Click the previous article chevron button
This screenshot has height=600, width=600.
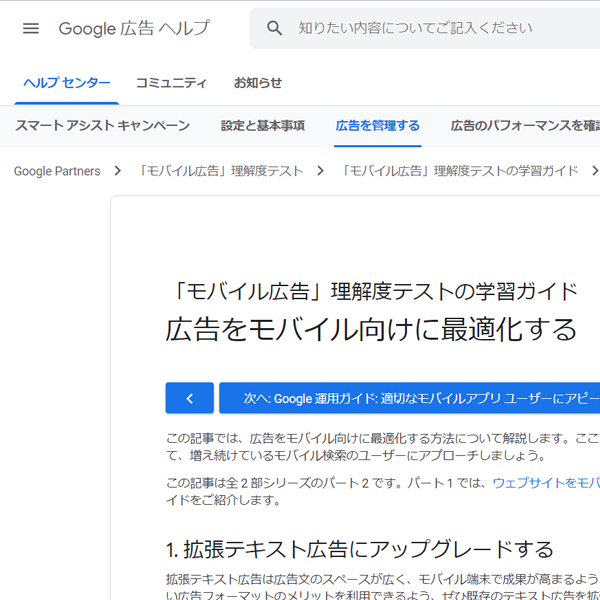(x=190, y=398)
